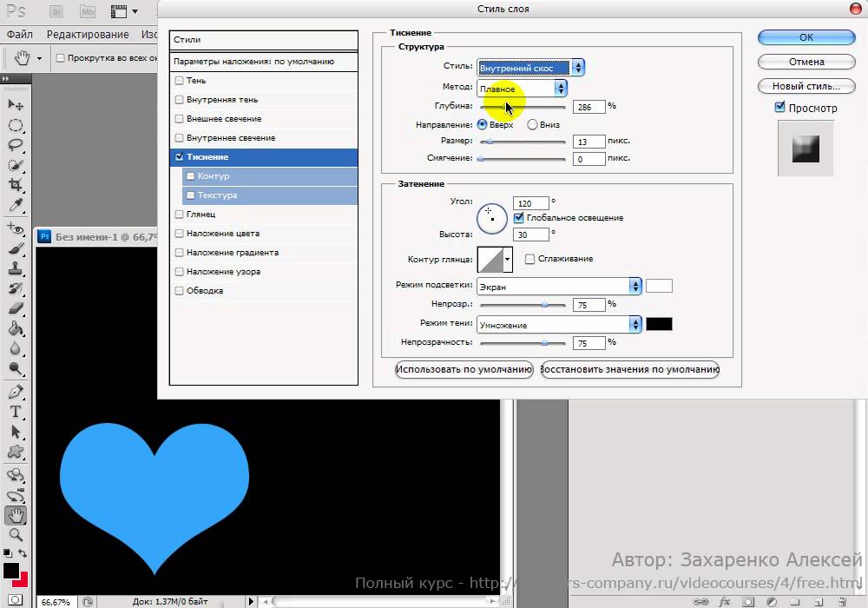
Task: Enable the Глянец checkbox
Action: click(x=179, y=215)
